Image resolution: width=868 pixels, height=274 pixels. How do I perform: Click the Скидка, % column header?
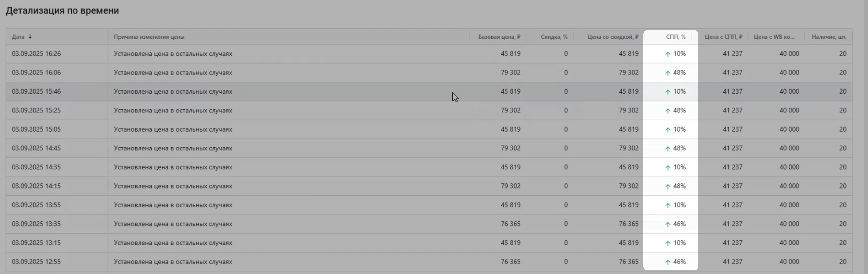click(x=554, y=37)
